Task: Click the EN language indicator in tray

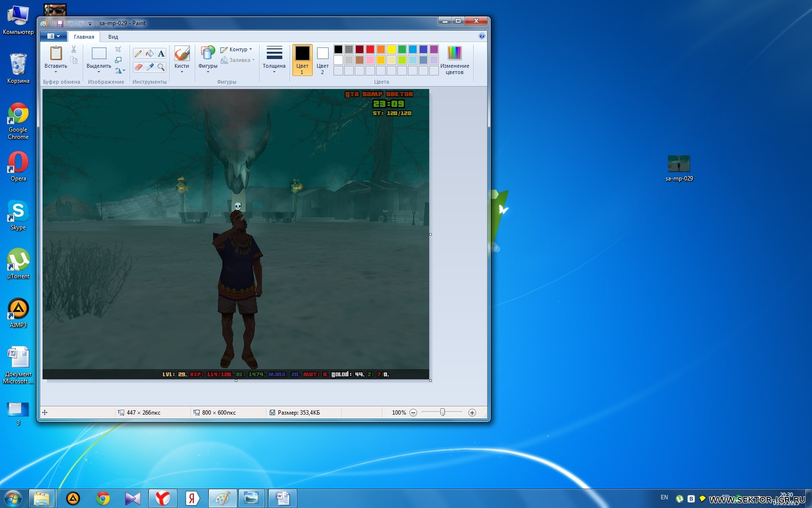Action: [x=664, y=497]
